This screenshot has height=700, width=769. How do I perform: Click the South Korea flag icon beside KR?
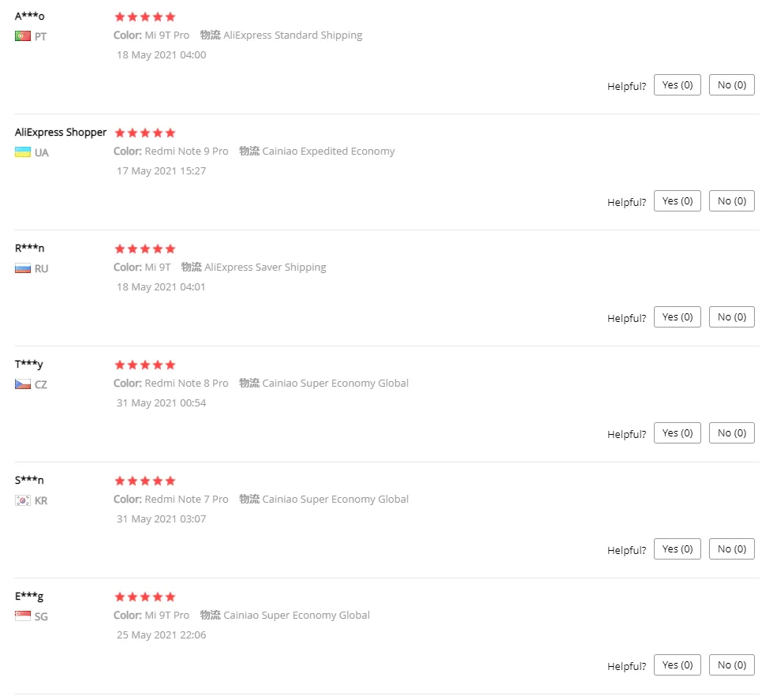(x=22, y=500)
